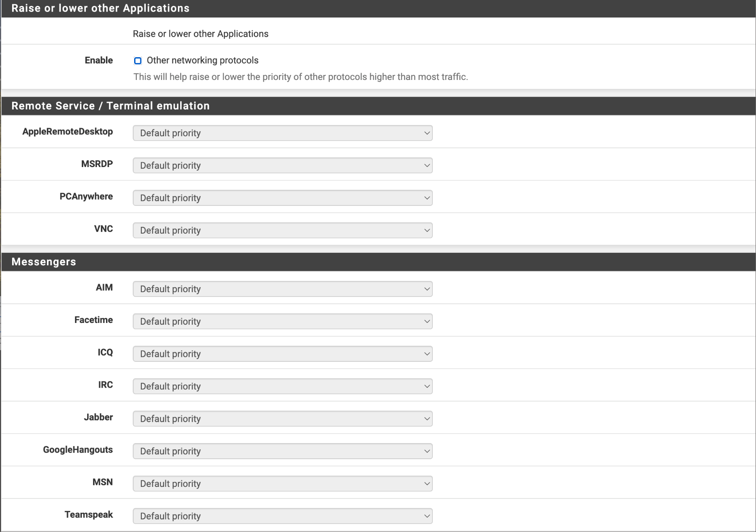This screenshot has width=756, height=532.
Task: Click the Enable field label
Action: 99,60
